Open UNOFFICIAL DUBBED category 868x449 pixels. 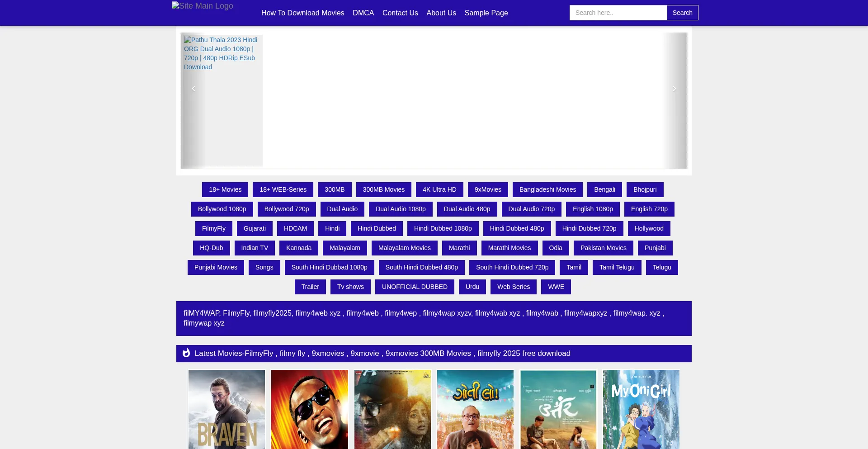[x=415, y=287]
